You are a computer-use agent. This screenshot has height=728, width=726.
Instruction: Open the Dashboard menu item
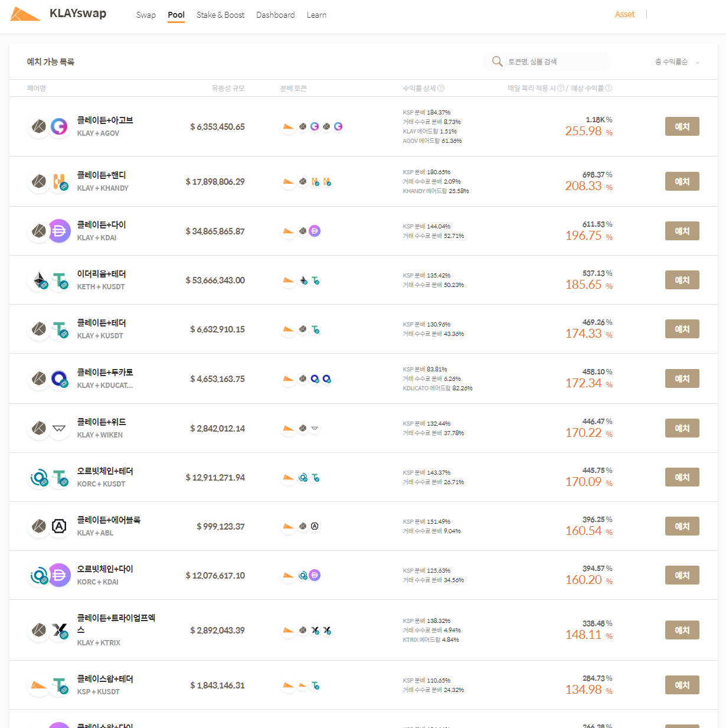pos(276,15)
